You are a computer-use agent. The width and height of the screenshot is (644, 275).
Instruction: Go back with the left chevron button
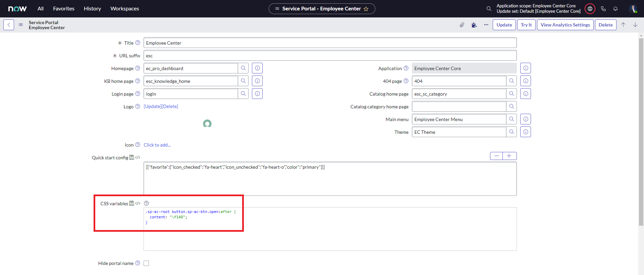click(9, 25)
